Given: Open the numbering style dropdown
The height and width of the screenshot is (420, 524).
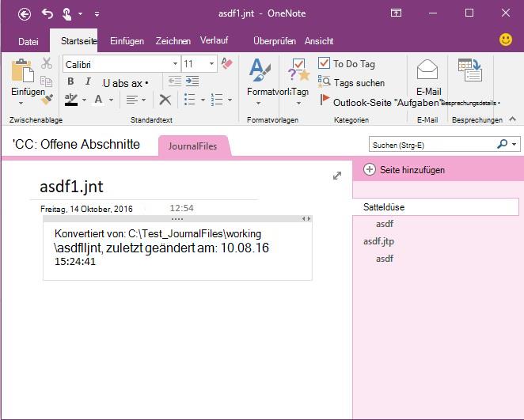Looking at the screenshot, I should (x=230, y=100).
